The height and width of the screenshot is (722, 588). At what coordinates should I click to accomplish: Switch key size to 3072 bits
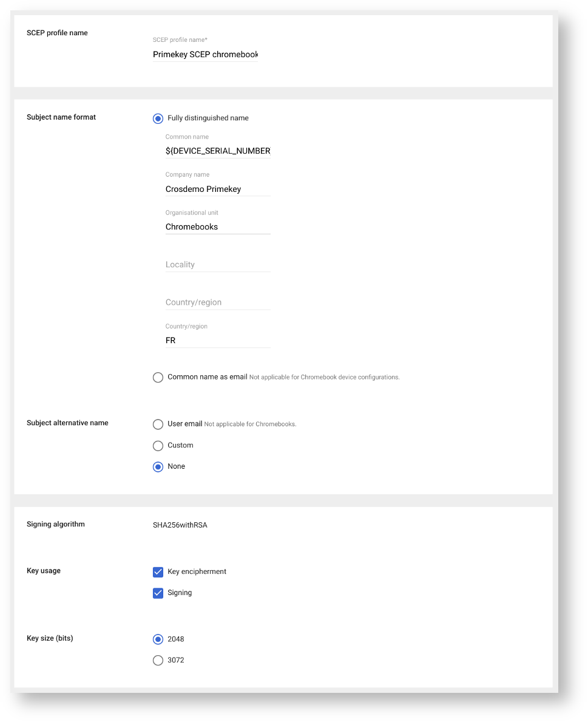pos(158,660)
